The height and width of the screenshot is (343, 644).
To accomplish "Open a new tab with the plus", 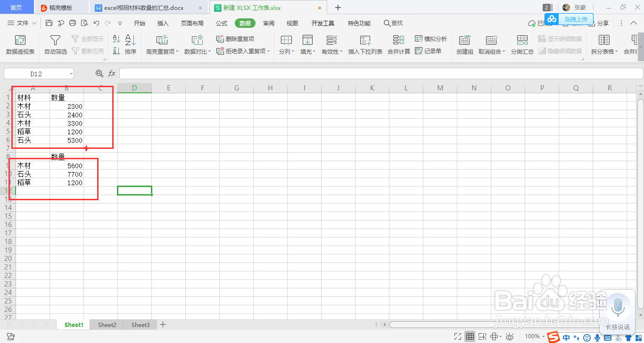I will (338, 8).
